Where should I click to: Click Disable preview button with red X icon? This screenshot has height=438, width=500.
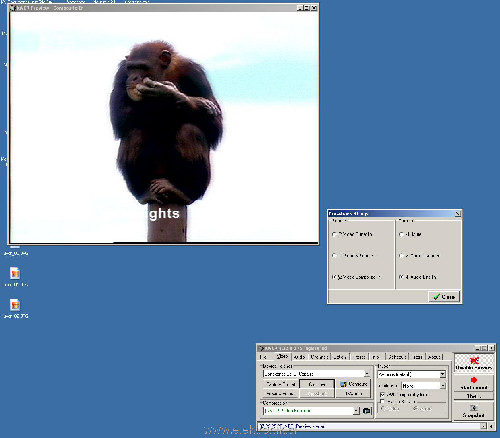[474, 363]
